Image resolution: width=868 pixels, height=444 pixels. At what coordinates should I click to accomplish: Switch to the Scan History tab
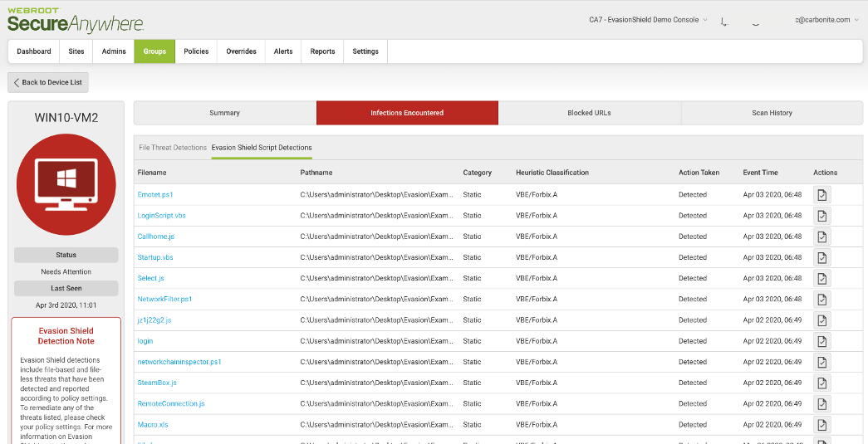click(772, 113)
